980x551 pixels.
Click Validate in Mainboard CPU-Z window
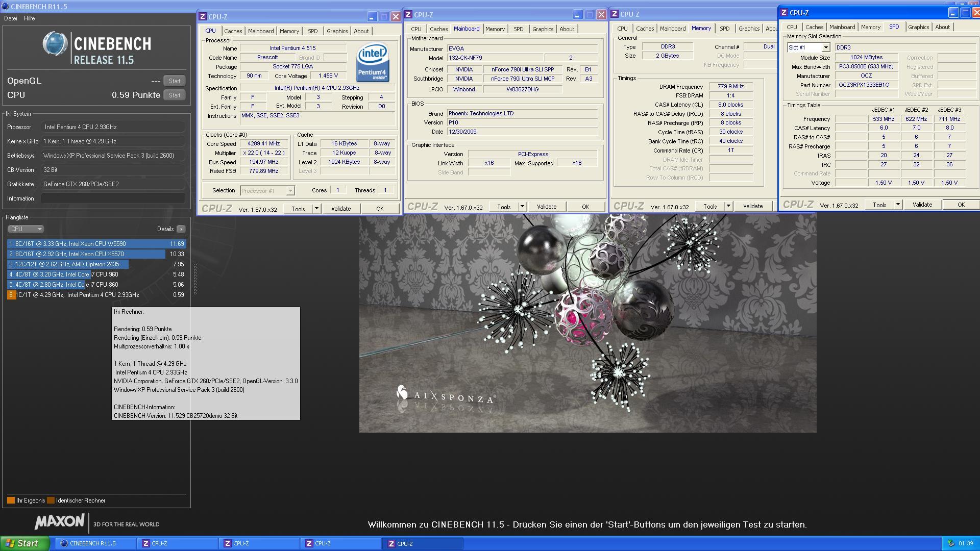(x=547, y=207)
